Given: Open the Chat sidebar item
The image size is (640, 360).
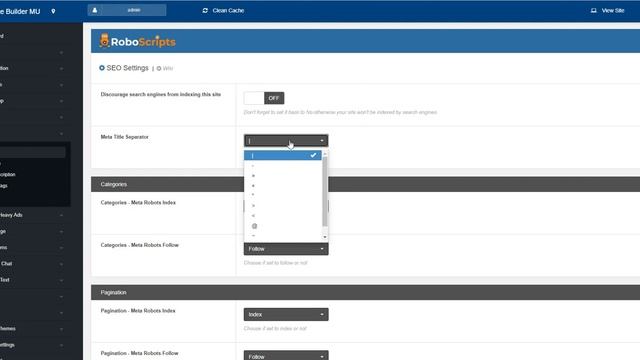Looking at the screenshot, I should coord(6,264).
